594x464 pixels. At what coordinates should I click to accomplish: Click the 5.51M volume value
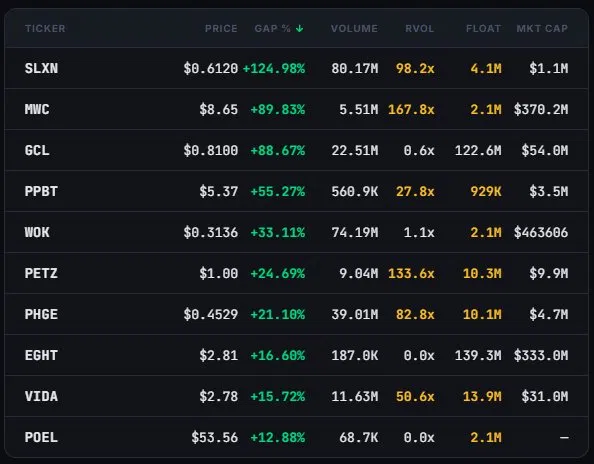click(x=359, y=109)
